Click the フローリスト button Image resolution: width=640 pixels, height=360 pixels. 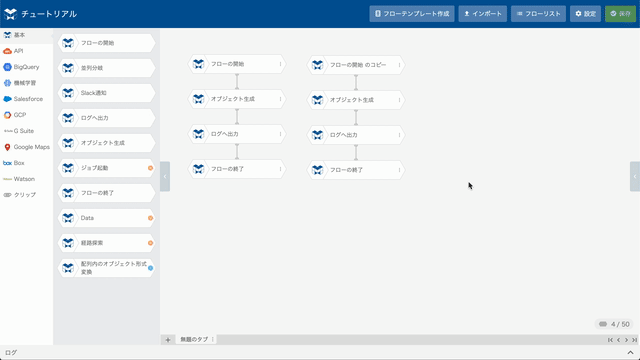pos(538,14)
